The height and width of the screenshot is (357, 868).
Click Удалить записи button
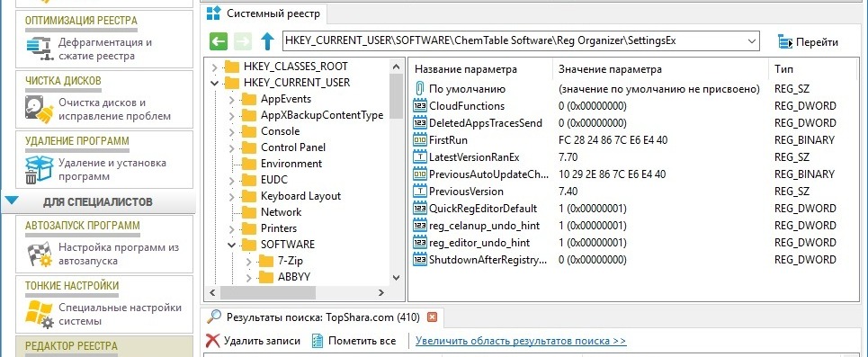[x=254, y=341]
